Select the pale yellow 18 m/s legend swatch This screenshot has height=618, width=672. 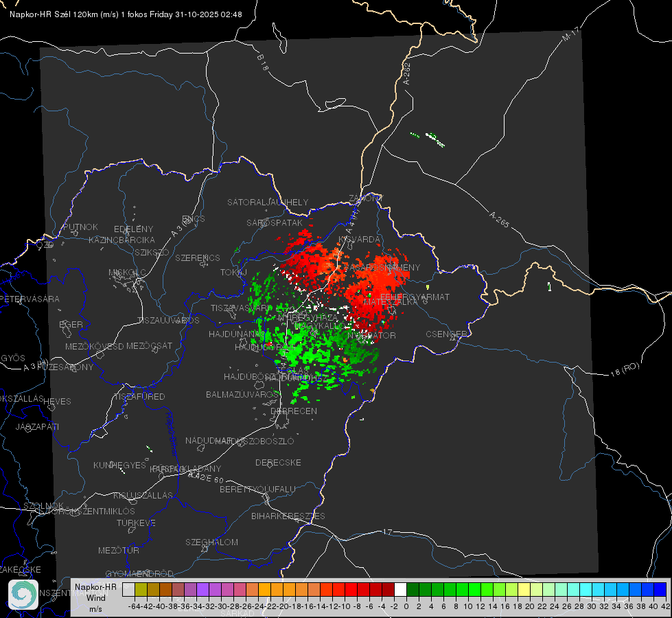[x=524, y=590]
